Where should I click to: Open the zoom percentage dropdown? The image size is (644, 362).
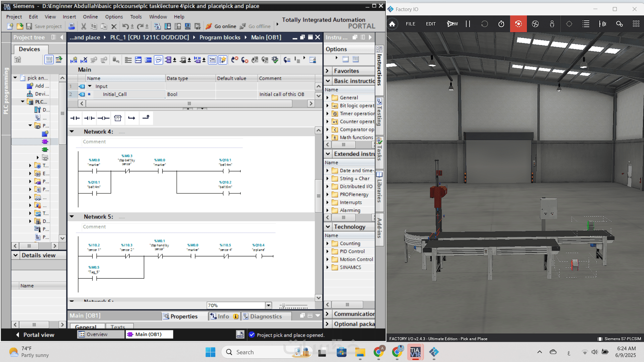click(x=268, y=305)
